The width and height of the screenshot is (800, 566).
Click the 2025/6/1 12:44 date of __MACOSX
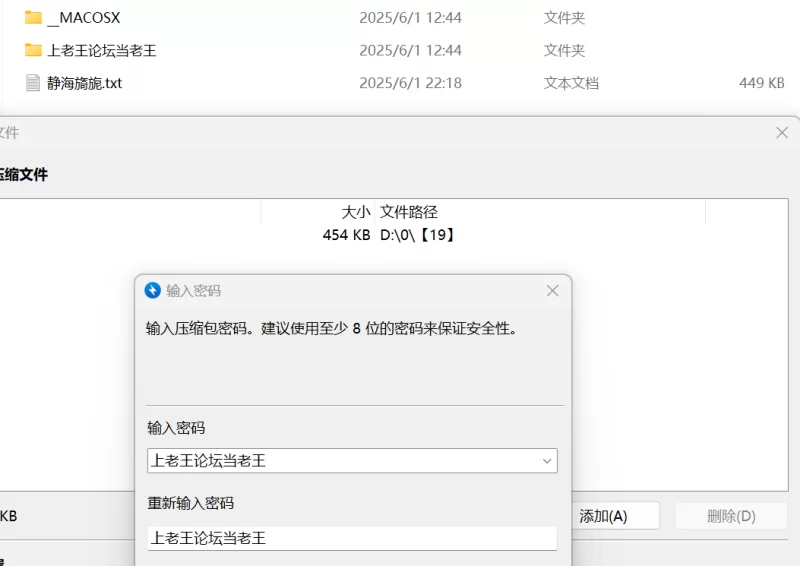(410, 18)
